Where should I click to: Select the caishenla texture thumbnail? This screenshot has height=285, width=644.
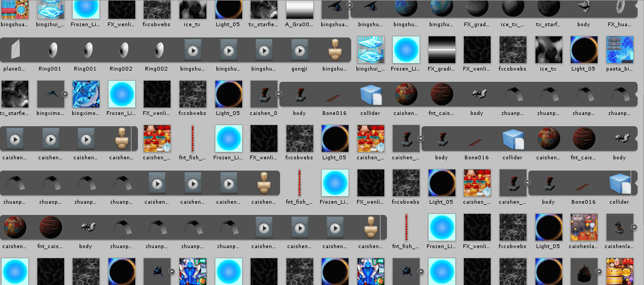(584, 228)
